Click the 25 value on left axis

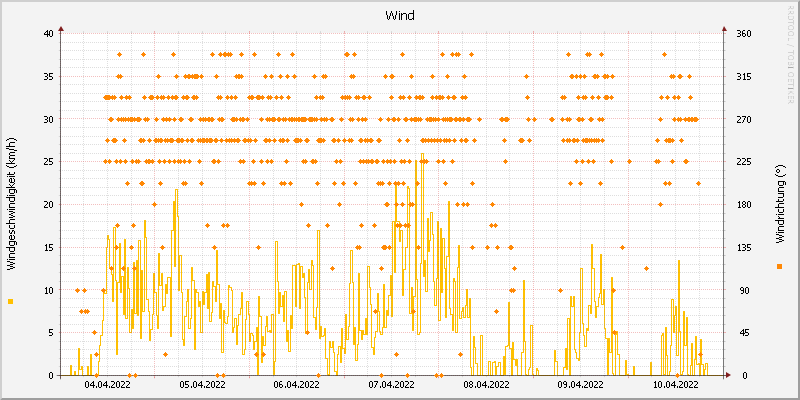48,162
